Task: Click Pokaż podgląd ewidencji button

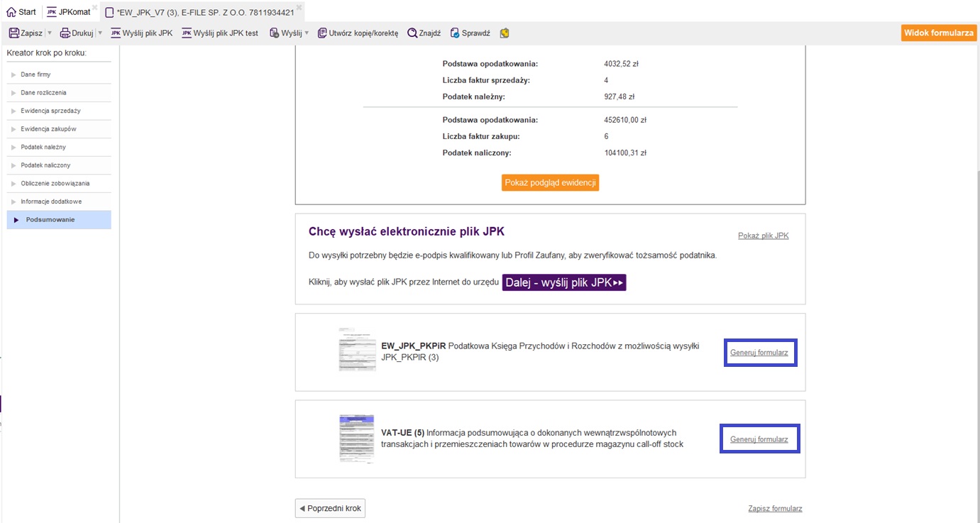Action: click(550, 183)
